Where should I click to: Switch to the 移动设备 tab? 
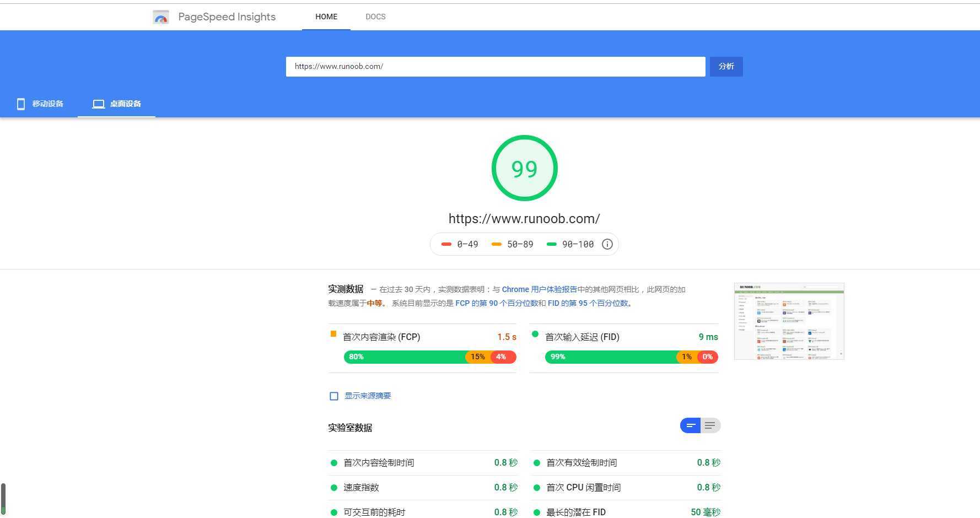coord(40,104)
